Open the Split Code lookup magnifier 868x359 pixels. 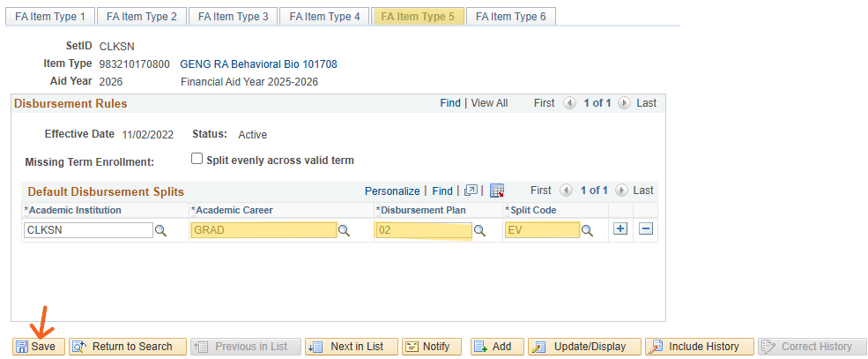pyautogui.click(x=588, y=230)
